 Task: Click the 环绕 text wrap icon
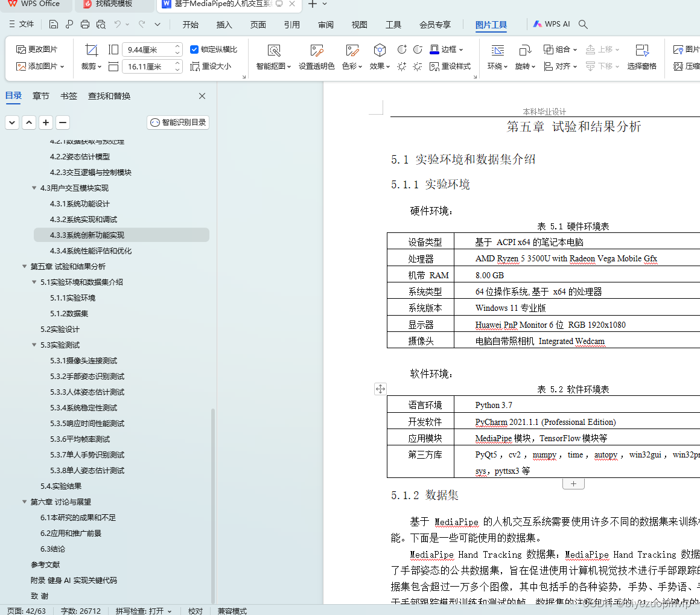(497, 51)
